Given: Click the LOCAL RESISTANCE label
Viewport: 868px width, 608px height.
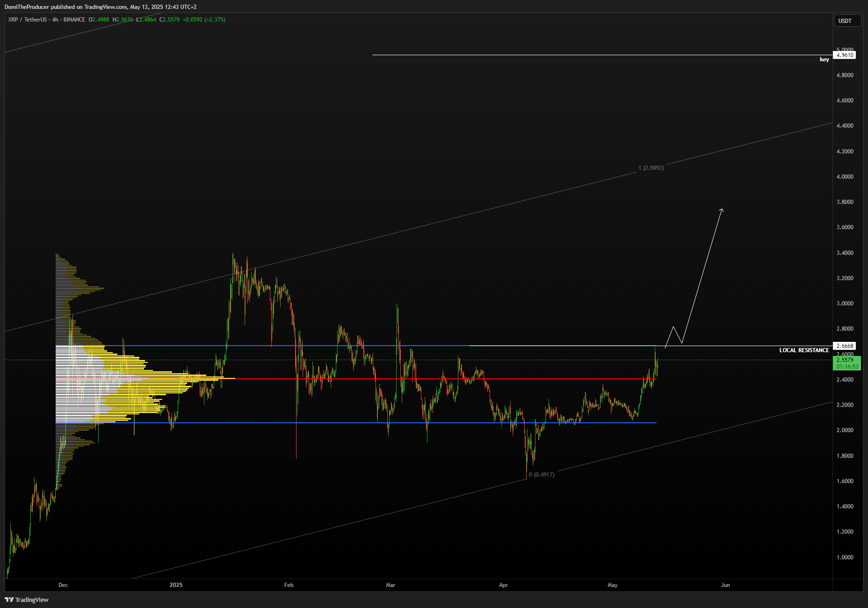Looking at the screenshot, I should [804, 350].
